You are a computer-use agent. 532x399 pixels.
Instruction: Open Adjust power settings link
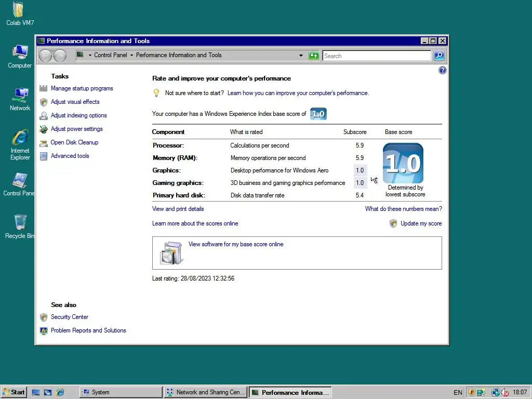[77, 129]
